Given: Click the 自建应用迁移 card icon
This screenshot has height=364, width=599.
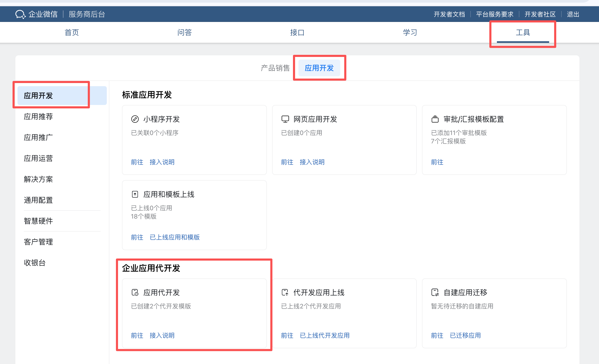Looking at the screenshot, I should click(x=435, y=292).
